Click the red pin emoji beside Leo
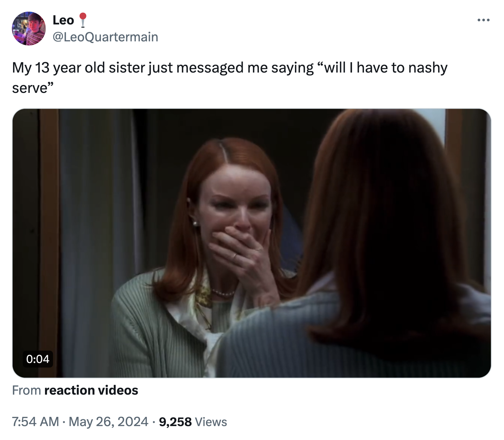 (83, 20)
